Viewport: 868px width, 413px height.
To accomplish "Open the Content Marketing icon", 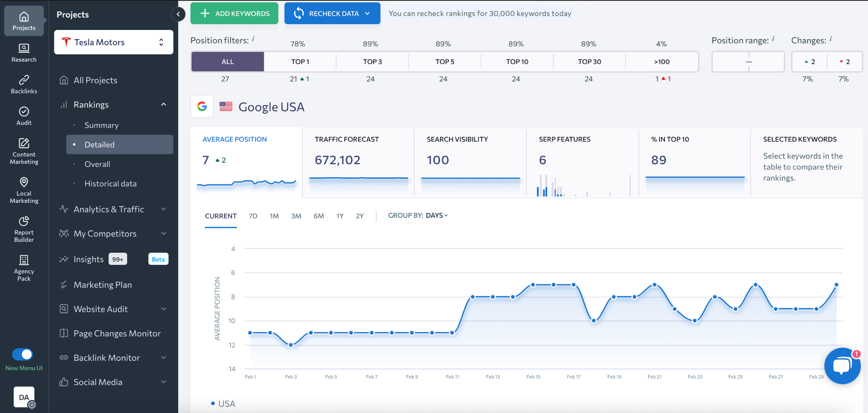I will pos(24,143).
